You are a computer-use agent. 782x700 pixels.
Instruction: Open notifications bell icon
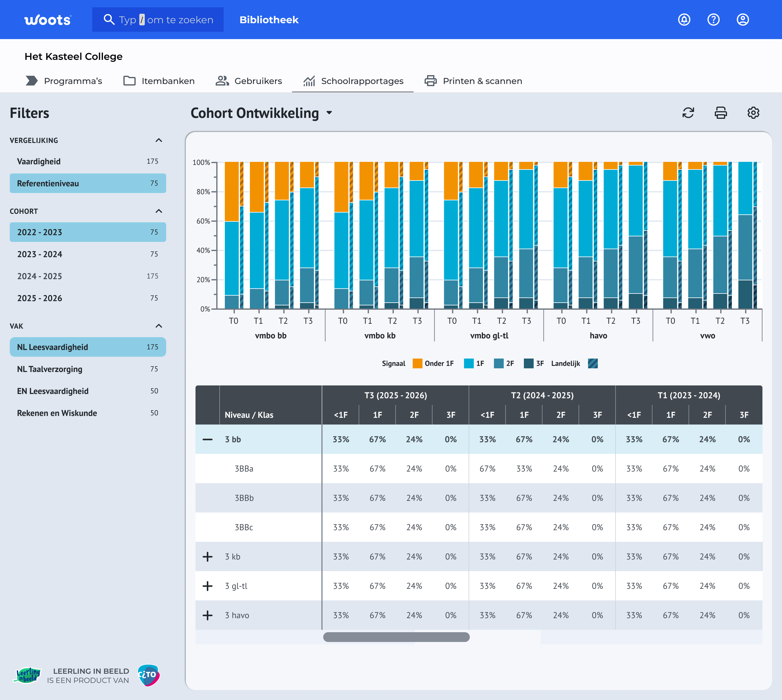coord(684,20)
